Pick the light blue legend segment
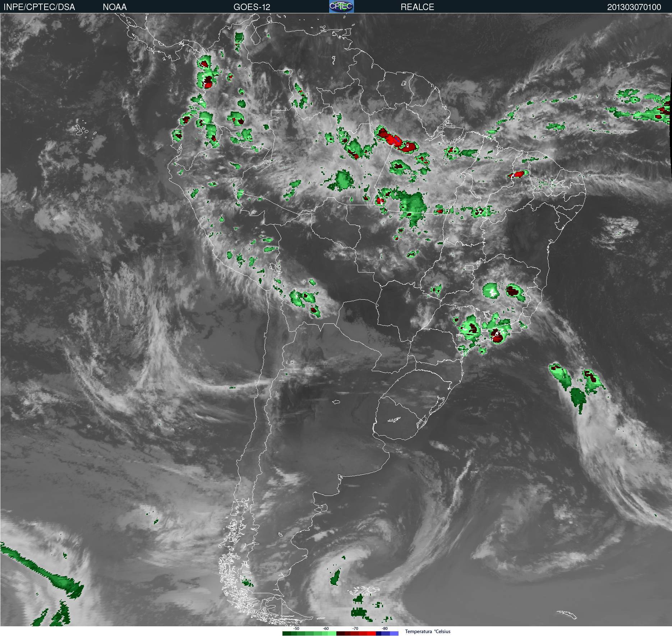 tap(394, 633)
